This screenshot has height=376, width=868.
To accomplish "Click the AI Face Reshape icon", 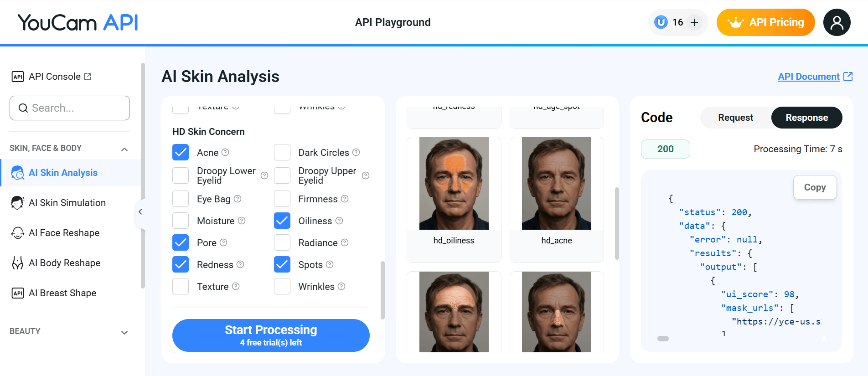I will (x=17, y=233).
